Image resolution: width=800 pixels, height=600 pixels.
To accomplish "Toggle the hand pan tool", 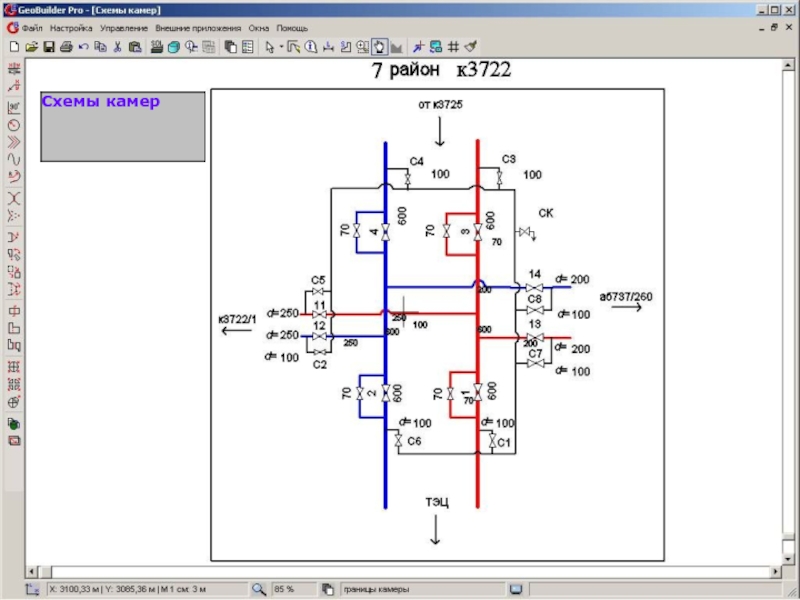I will point(380,46).
